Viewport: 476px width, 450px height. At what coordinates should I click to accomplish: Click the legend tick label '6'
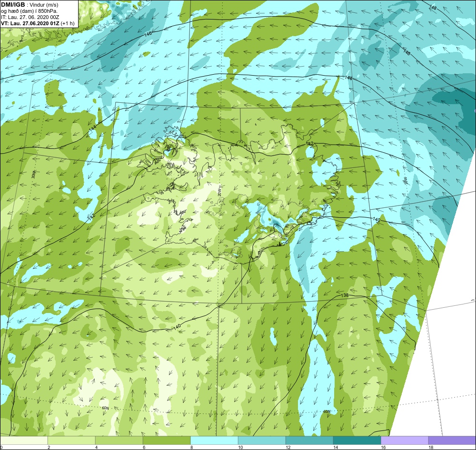pos(144,447)
